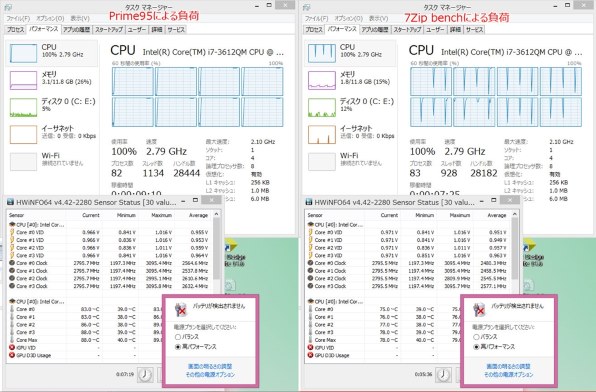
Task: Collapse CPU [#0] temperature group, Prime95 HWiNFO
Action: [x=36, y=302]
